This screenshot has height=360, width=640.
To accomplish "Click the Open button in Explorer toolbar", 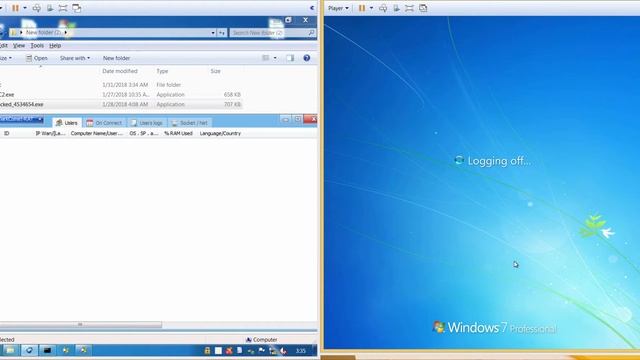I will [x=37, y=58].
